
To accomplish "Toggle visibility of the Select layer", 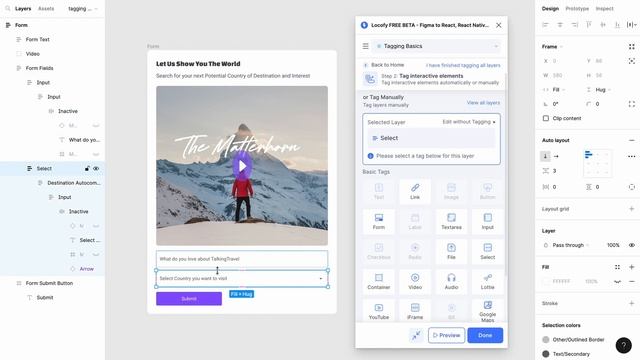I will (96, 169).
